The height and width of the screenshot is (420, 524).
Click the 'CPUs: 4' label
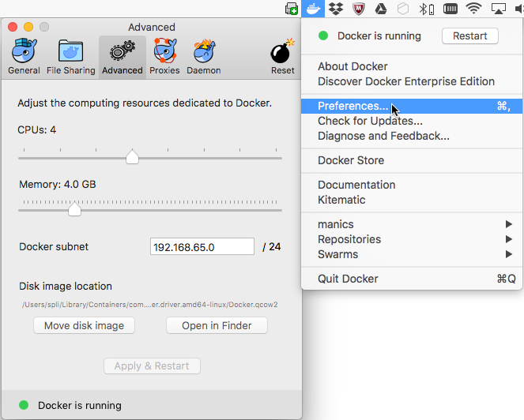37,129
